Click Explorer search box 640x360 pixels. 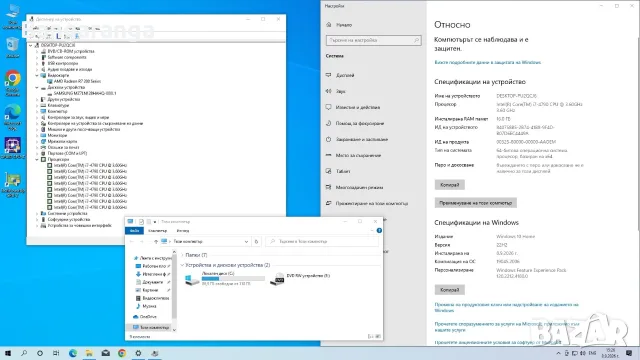click(322, 242)
